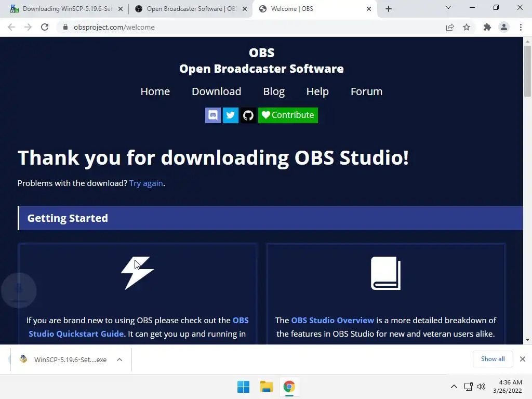Screen dimensions: 532x399
Task: Click the book overview icon
Action: 386,273
